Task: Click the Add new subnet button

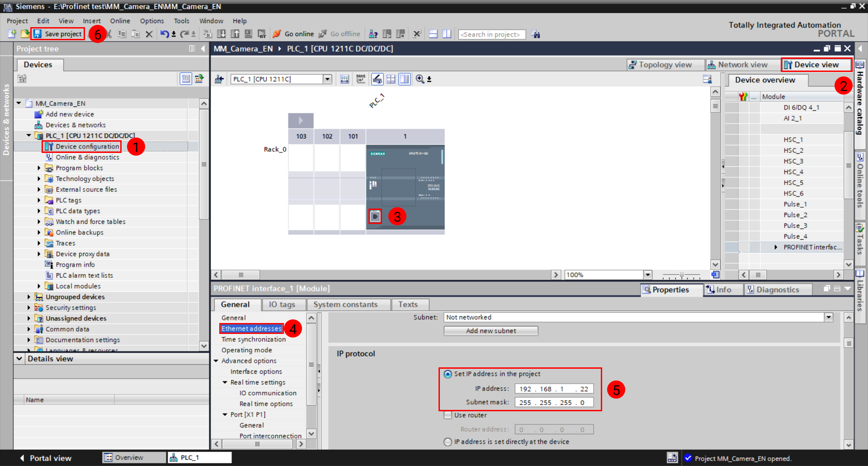Action: (x=491, y=331)
